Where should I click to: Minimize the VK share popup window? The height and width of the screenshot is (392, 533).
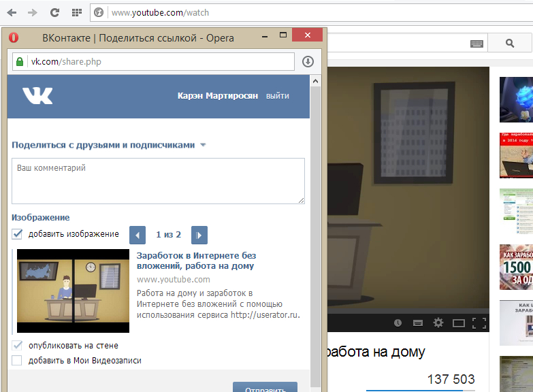click(x=265, y=36)
